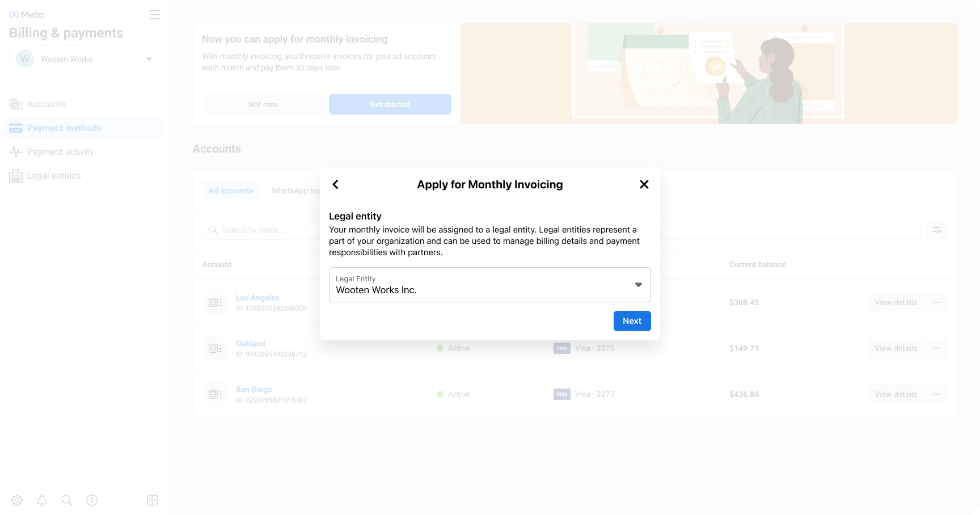Open more options for Los Angeles row
Image resolution: width=980 pixels, height=515 pixels.
(x=937, y=302)
